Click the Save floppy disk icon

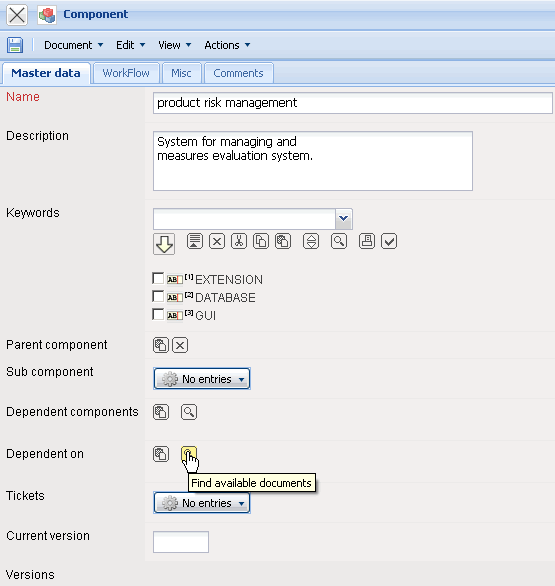15,45
